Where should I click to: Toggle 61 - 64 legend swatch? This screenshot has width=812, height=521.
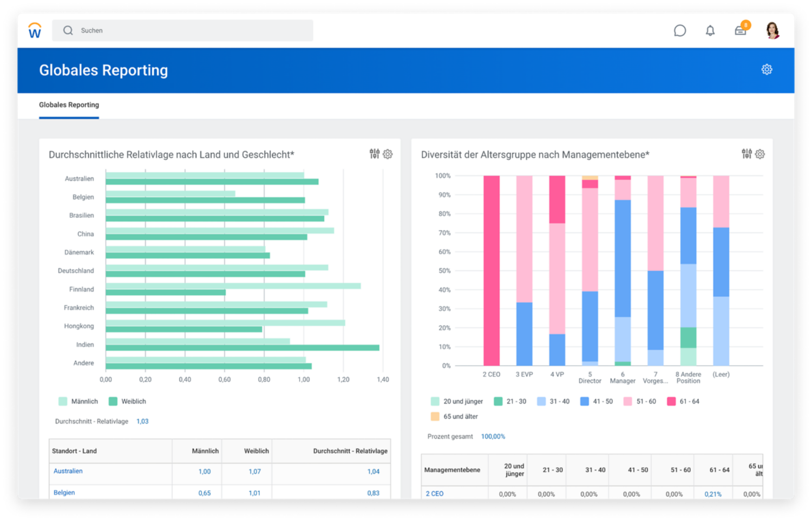(671, 401)
